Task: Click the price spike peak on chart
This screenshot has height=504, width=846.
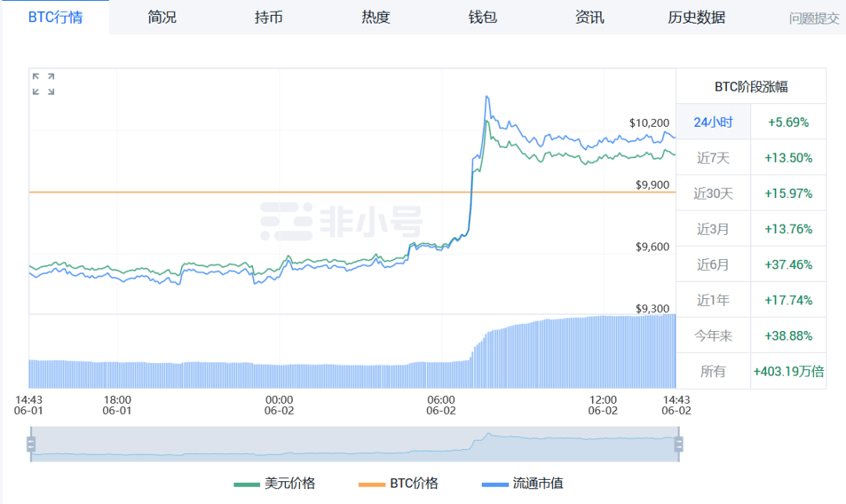Action: (487, 97)
